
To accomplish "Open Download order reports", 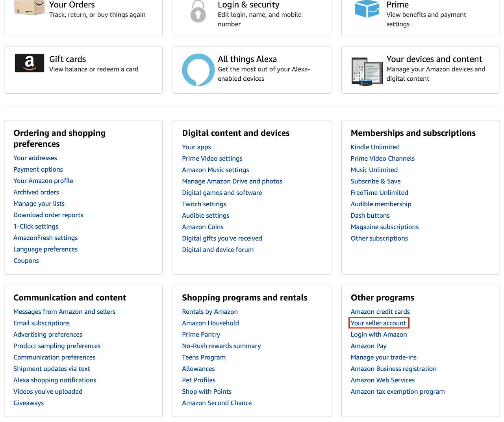I will click(48, 215).
